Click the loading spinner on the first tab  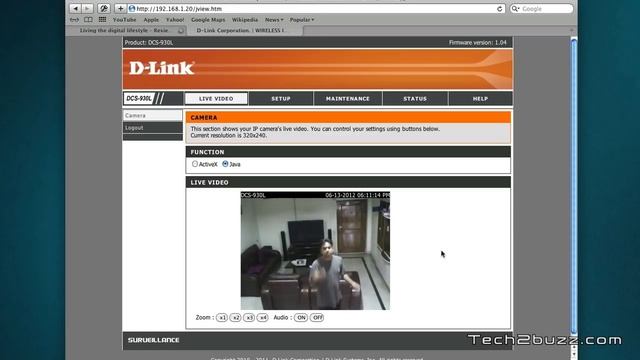(181, 31)
